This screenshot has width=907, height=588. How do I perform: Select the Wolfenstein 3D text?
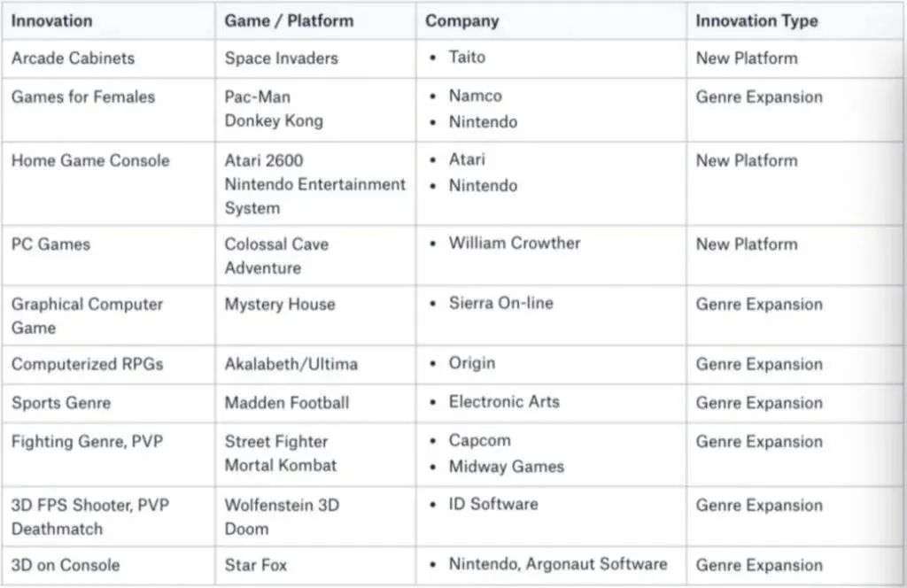(x=282, y=505)
